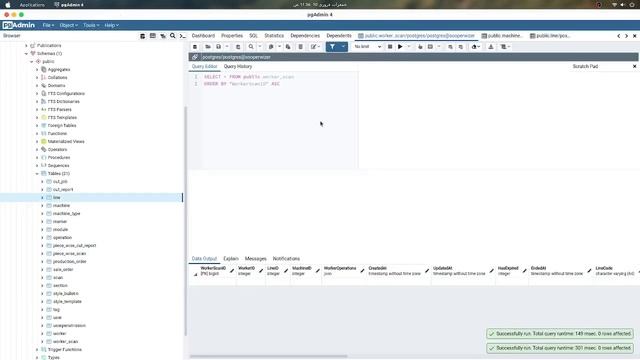Click the Find magnifier toolbar icon

tap(251, 47)
